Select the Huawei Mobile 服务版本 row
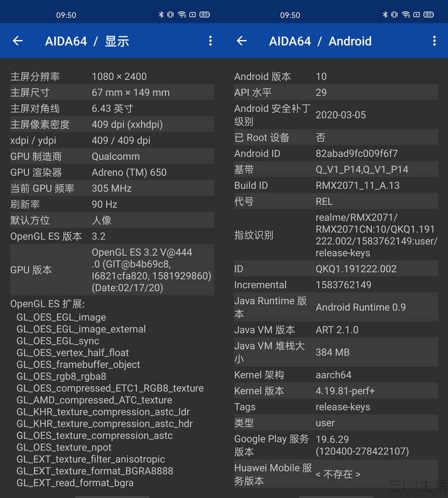Screen dimensions: 448x498 pyautogui.click(x=336, y=474)
